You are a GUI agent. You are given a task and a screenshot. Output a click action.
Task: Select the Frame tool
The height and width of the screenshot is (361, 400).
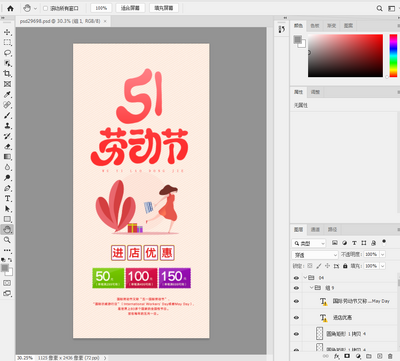tap(7, 84)
